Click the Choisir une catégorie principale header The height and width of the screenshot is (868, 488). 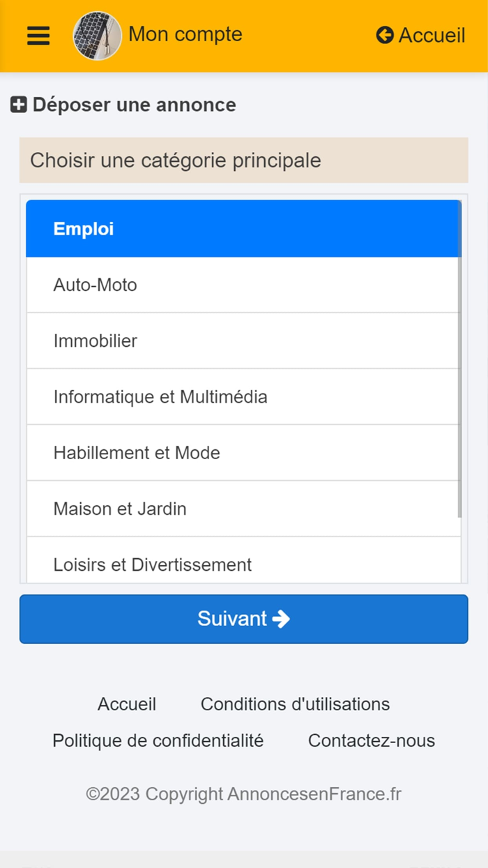pos(243,160)
